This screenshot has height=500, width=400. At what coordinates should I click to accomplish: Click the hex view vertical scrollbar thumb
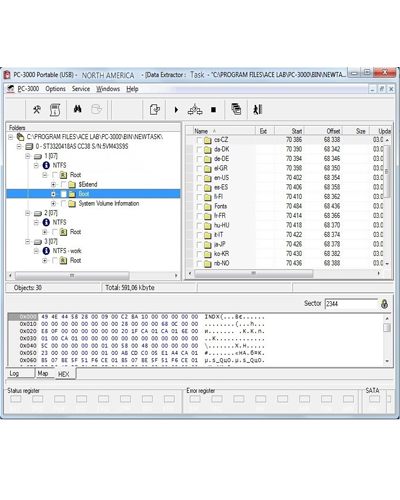[x=387, y=327]
